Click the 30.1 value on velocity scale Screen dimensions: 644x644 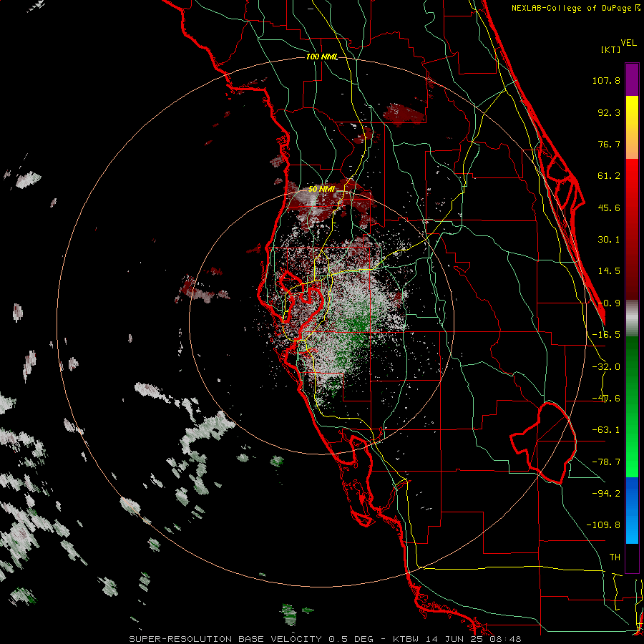(x=609, y=240)
